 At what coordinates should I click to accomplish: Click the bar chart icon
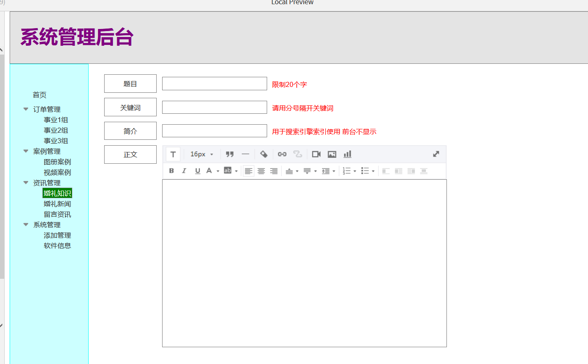347,154
